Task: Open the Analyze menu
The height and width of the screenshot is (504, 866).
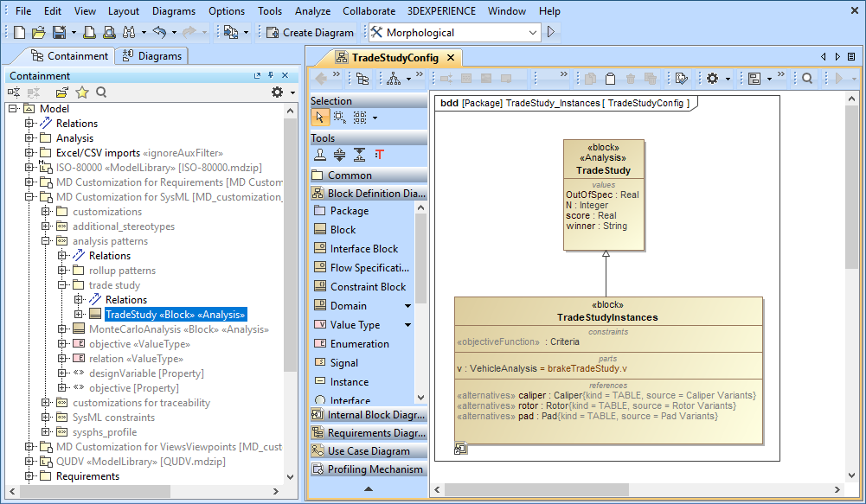Action: (x=312, y=11)
